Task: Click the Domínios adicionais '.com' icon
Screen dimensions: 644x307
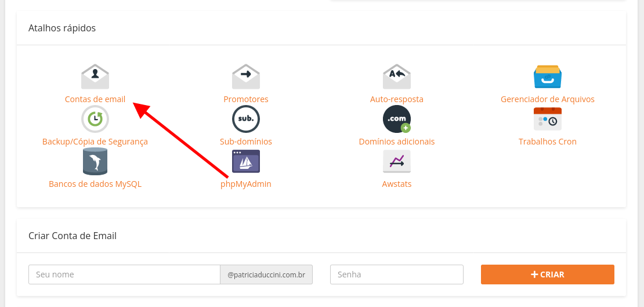Action: (x=397, y=119)
